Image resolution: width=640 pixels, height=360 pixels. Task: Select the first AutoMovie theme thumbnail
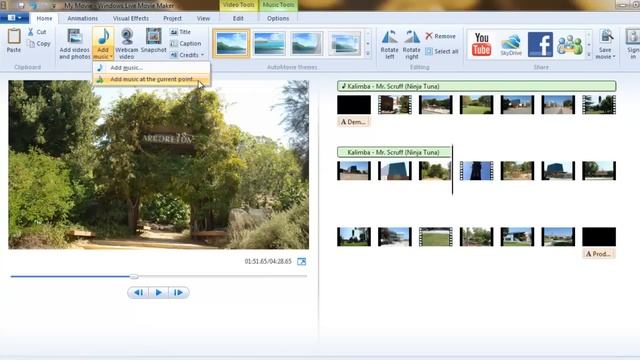(231, 43)
